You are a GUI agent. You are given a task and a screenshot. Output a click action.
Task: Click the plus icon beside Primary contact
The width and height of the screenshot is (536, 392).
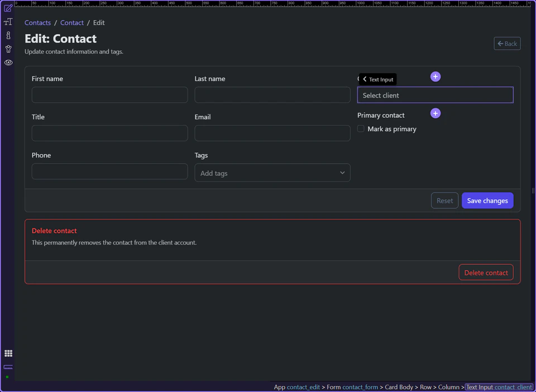click(x=435, y=113)
